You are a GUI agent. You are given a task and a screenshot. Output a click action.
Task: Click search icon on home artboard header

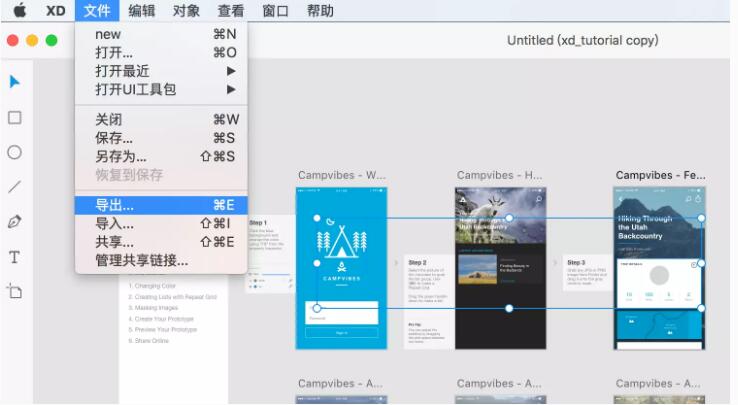coord(538,199)
